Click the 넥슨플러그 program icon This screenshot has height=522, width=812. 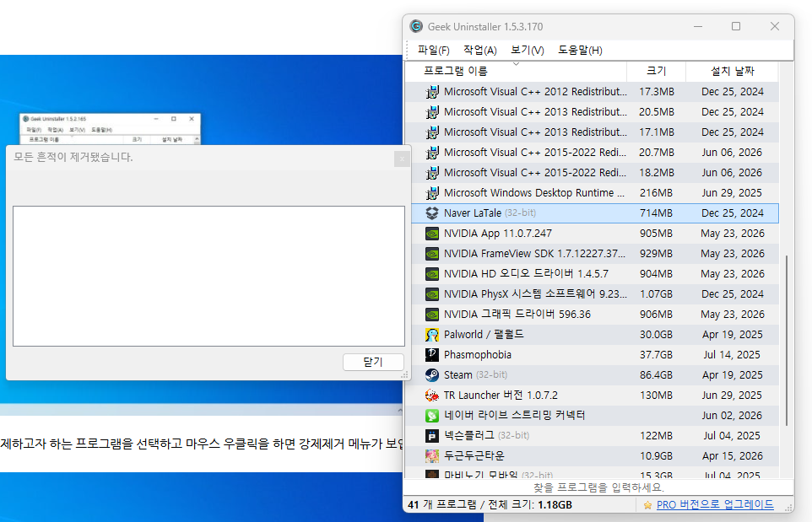coord(432,436)
